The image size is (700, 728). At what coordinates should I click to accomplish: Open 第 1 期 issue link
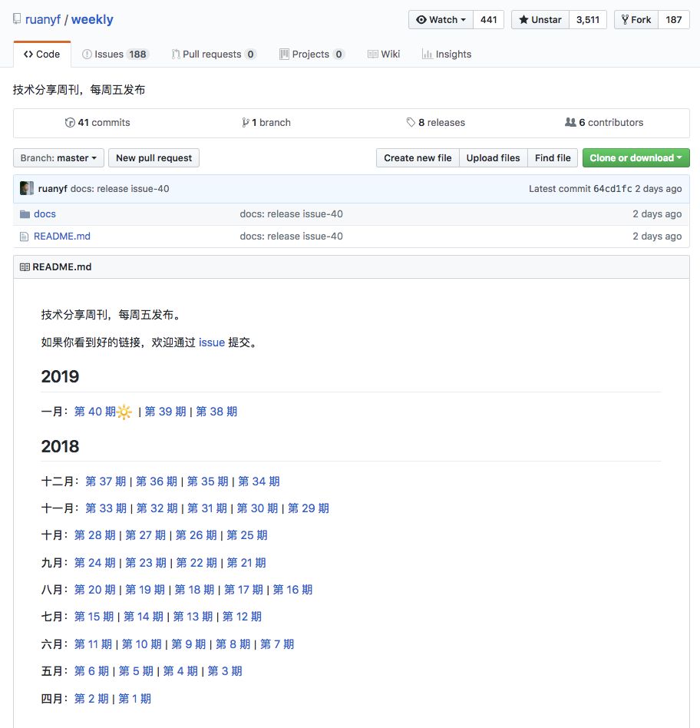(134, 700)
